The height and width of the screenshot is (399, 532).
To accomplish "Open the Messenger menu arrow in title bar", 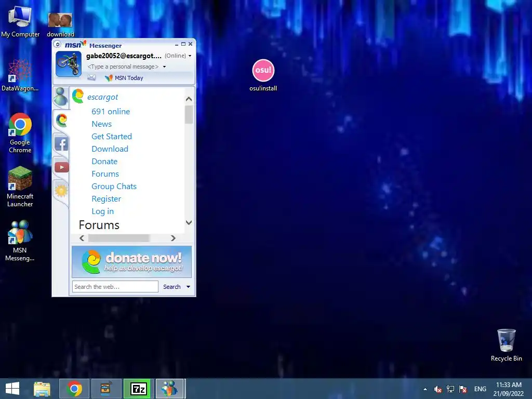I will click(x=57, y=45).
